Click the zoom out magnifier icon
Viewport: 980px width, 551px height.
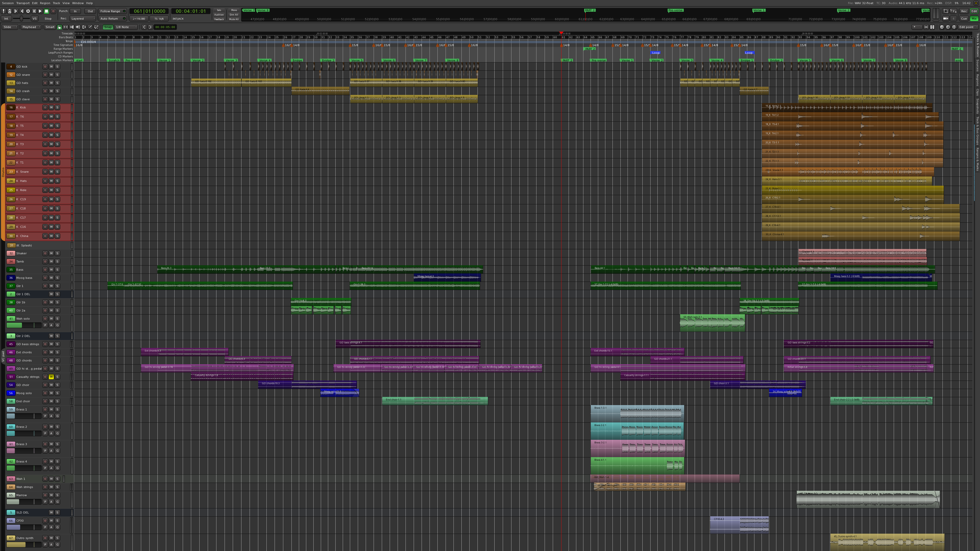click(x=942, y=27)
